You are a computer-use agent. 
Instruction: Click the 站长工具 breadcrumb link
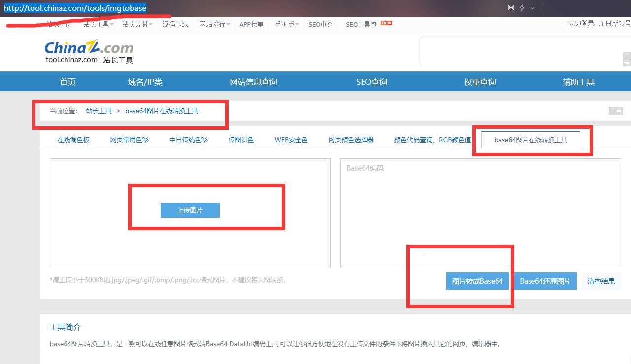tap(99, 111)
